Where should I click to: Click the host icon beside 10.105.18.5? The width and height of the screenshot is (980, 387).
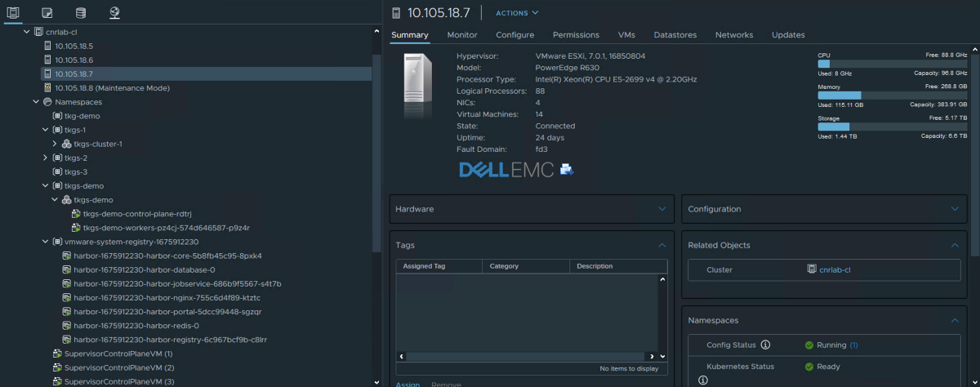(47, 46)
